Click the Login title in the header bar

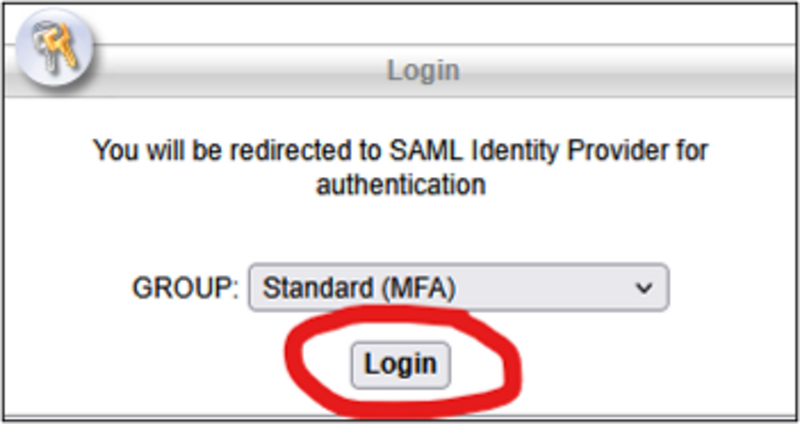click(x=422, y=71)
